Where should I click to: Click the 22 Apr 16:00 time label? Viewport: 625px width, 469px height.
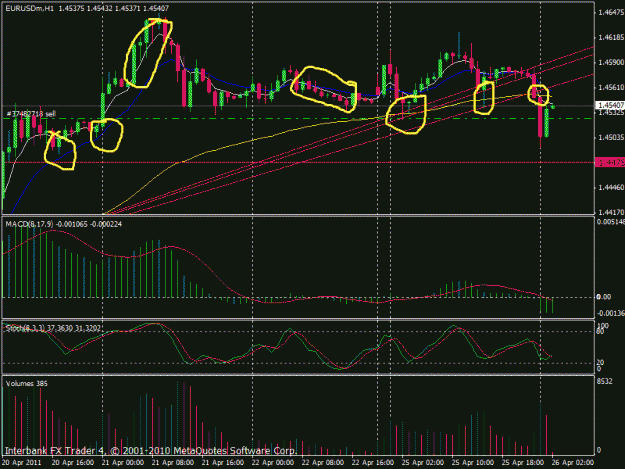coord(373,463)
